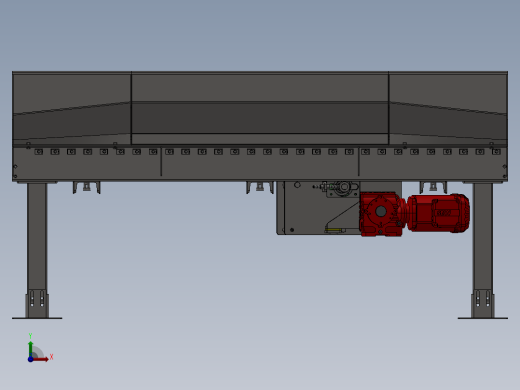Select the red electric motor body
The image size is (520, 390).
point(438,213)
